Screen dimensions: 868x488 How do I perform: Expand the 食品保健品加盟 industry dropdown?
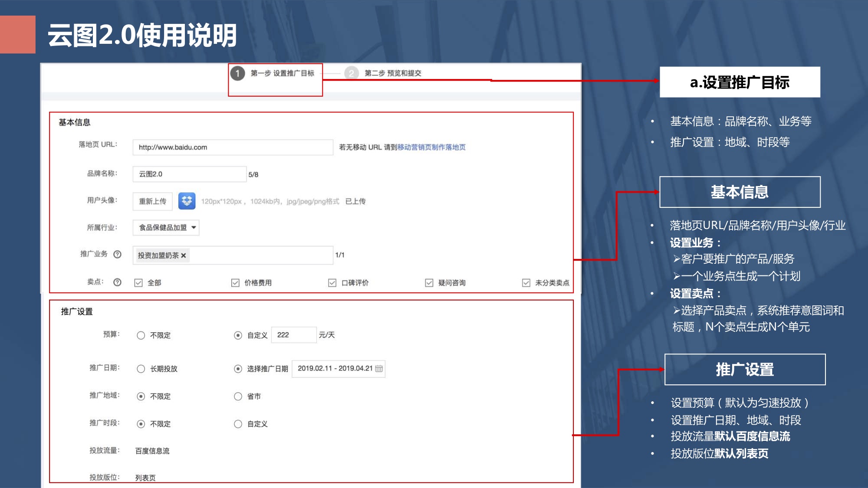tap(166, 227)
